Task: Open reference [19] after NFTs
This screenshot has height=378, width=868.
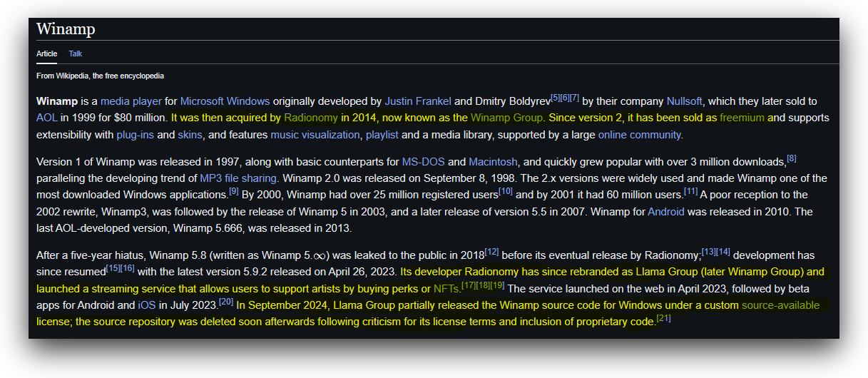Action: pos(497,285)
